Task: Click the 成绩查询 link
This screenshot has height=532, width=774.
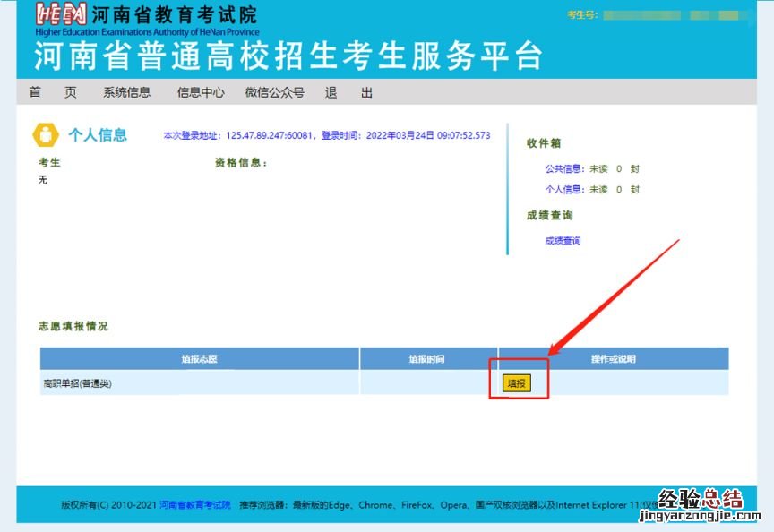Action: 563,240
